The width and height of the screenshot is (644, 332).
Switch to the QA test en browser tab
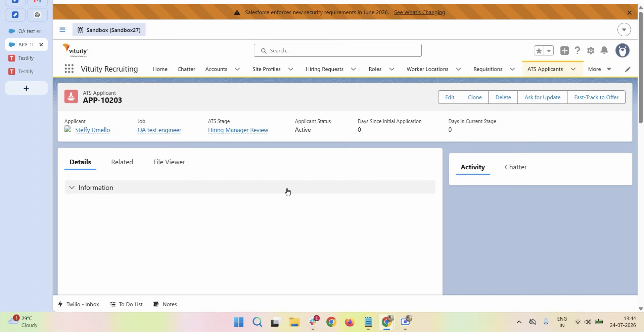pyautogui.click(x=26, y=31)
